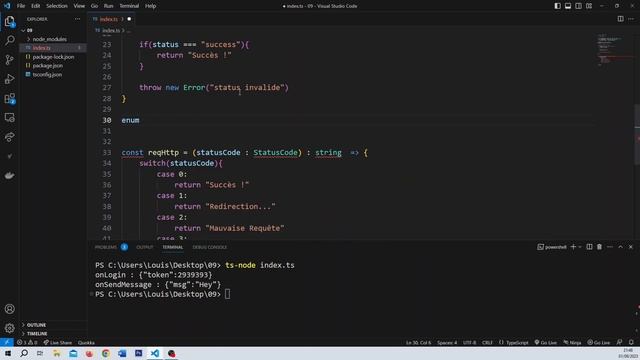Kill the terminal with trash icon

[599, 247]
